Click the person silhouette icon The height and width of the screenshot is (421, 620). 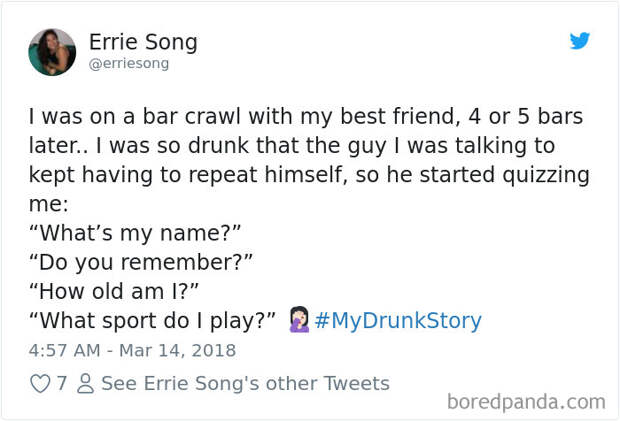pyautogui.click(x=85, y=383)
